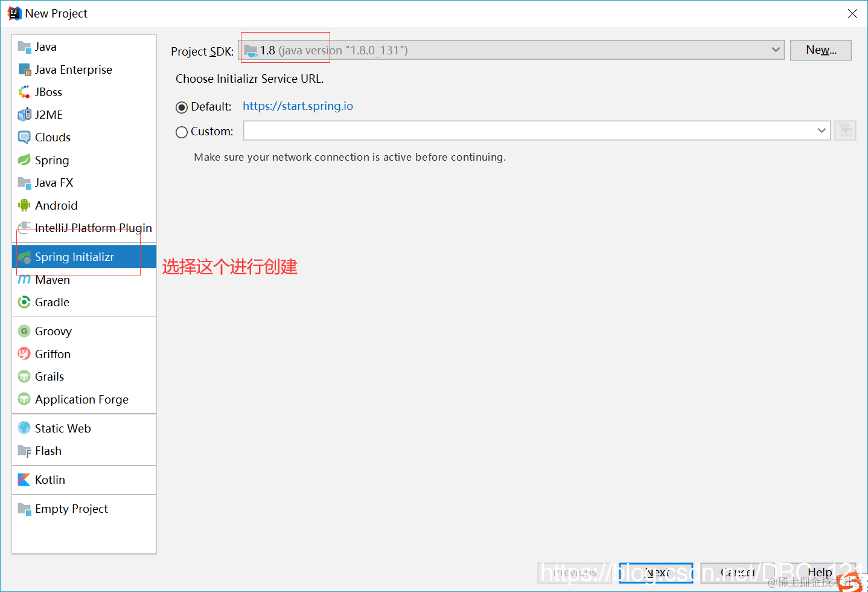Viewport: 868px width, 592px height.
Task: Select IntelliJ Platform Plugin label
Action: click(94, 228)
